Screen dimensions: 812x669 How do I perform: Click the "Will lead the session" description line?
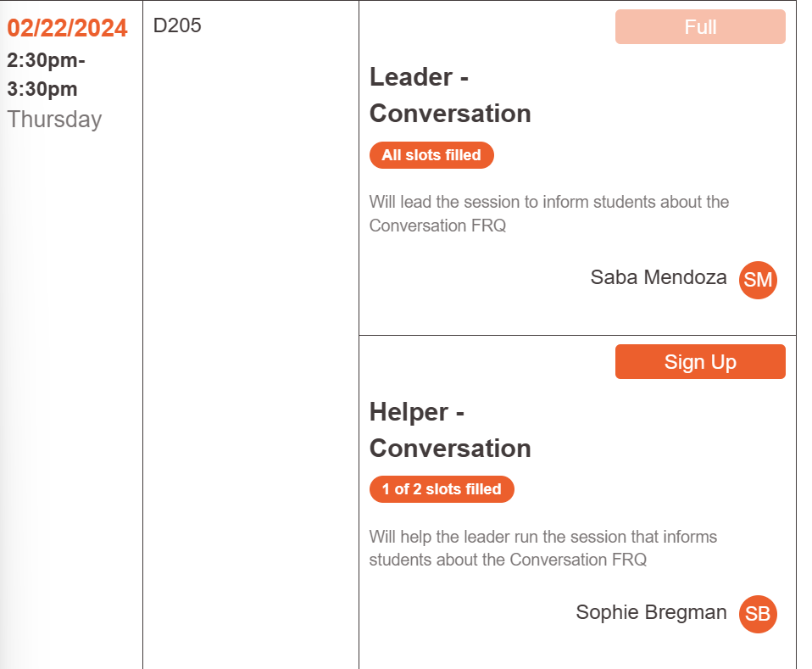(548, 202)
